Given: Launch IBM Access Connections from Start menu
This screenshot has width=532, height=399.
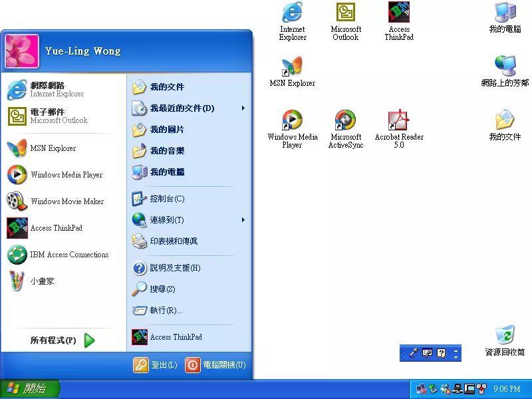Looking at the screenshot, I should tap(63, 255).
